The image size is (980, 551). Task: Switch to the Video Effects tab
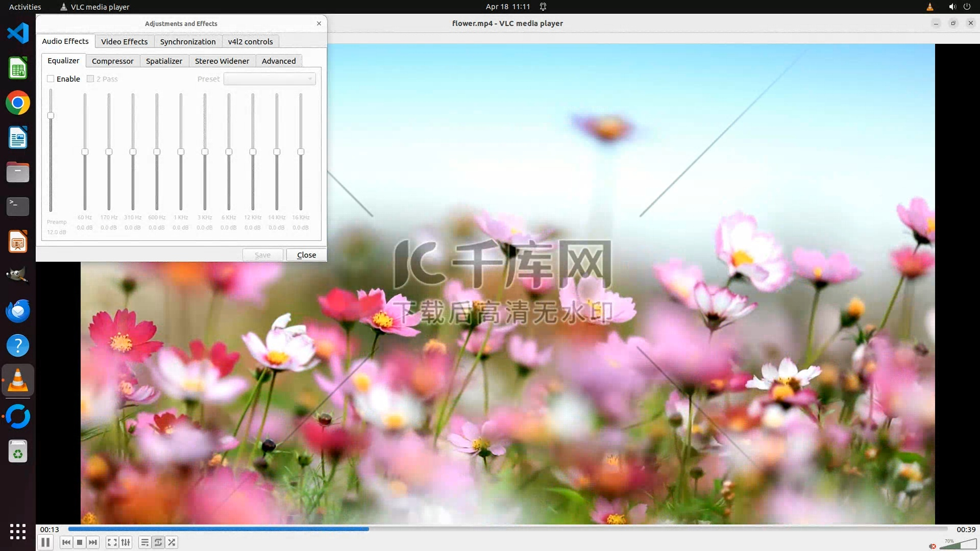(124, 41)
